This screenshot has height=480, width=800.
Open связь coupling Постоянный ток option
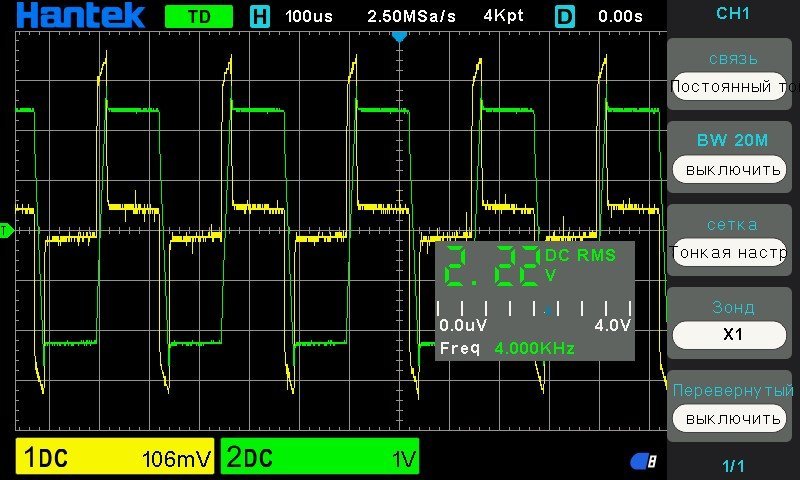pos(733,86)
